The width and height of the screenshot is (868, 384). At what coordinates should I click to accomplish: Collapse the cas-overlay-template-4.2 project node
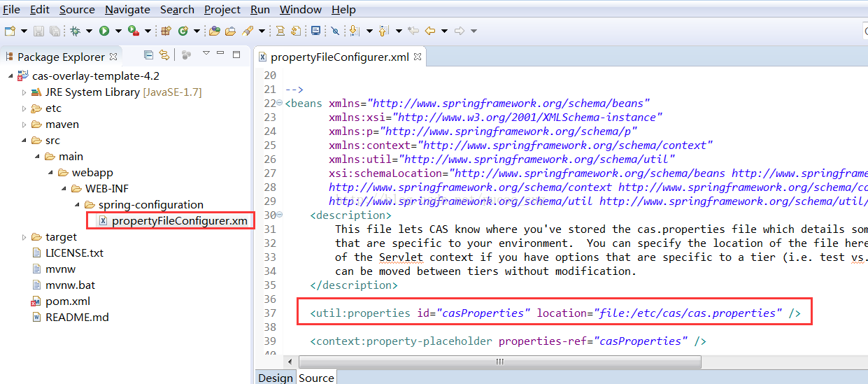(10, 76)
